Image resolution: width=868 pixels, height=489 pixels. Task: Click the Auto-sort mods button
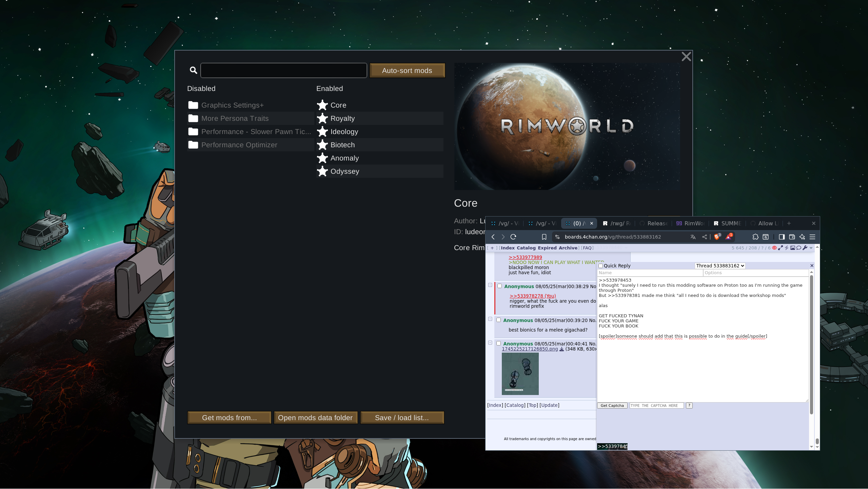pos(407,70)
